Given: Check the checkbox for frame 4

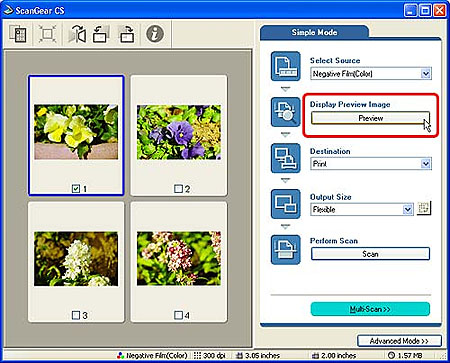Looking at the screenshot, I should pyautogui.click(x=178, y=315).
